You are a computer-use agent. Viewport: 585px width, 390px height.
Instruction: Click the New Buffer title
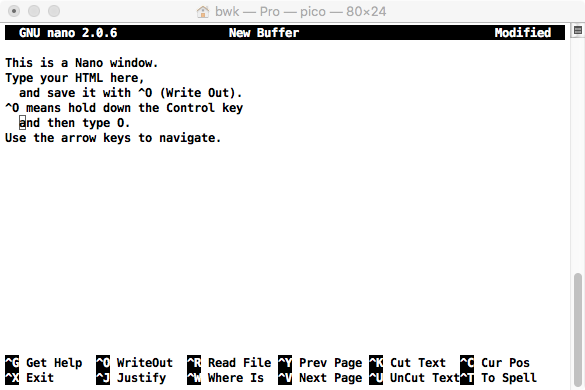[x=264, y=33]
